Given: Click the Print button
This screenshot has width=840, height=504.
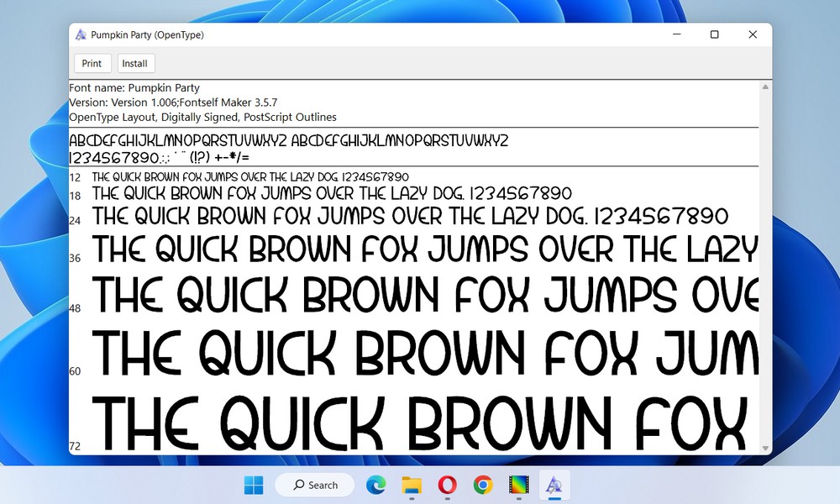Looking at the screenshot, I should click(x=92, y=63).
